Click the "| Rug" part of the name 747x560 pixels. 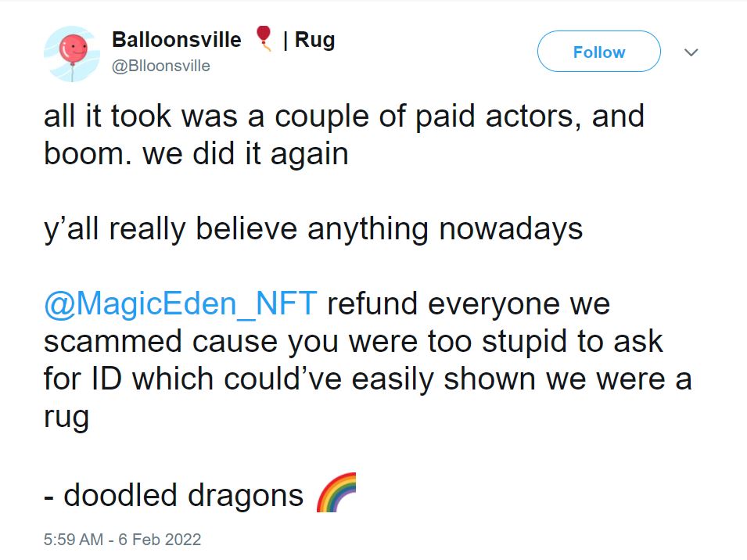point(309,40)
